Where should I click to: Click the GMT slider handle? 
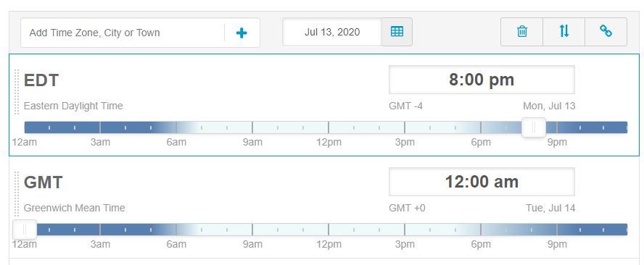(x=25, y=230)
